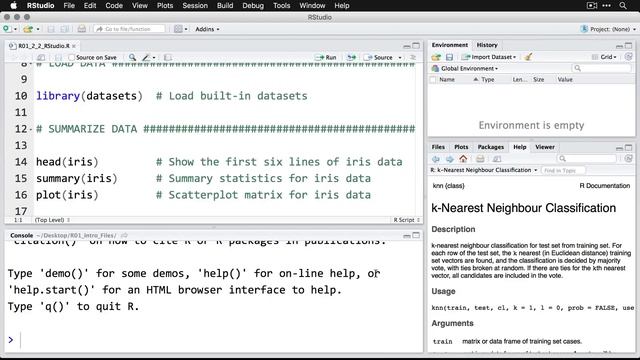Open the (Top Level) scope selector

tap(52, 220)
